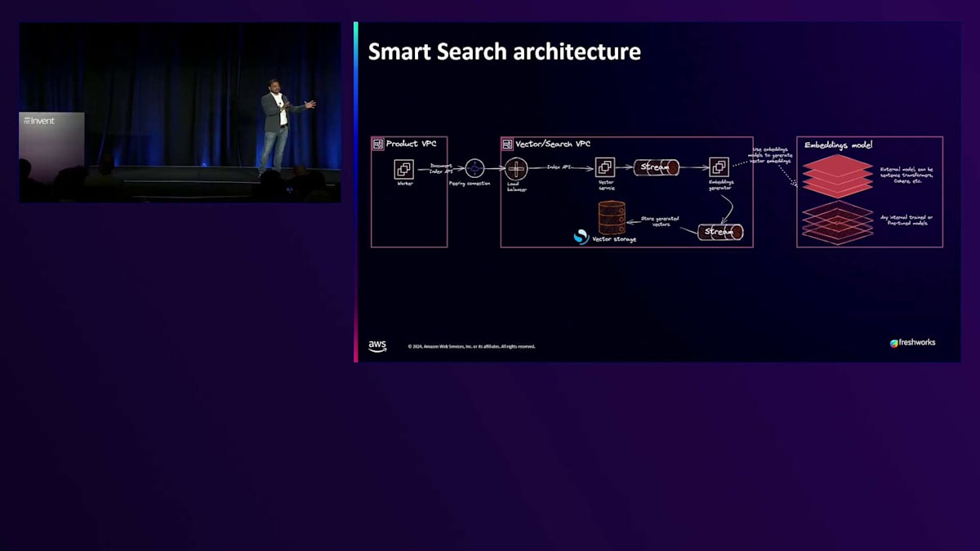Screen dimensions: 980x551
Task: Click the 'Store generated vectors' label
Action: 658,220
